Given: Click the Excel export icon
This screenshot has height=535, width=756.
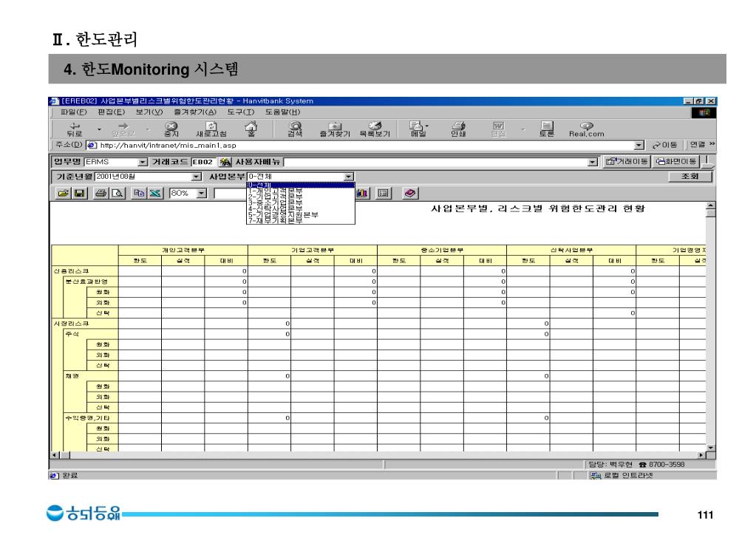Looking at the screenshot, I should click(155, 194).
